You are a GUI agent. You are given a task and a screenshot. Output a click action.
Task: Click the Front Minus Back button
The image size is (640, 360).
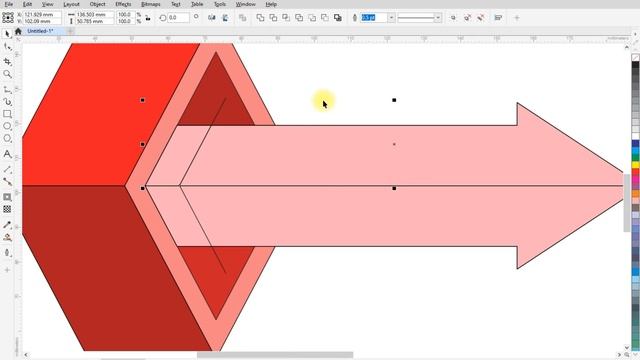click(312, 18)
